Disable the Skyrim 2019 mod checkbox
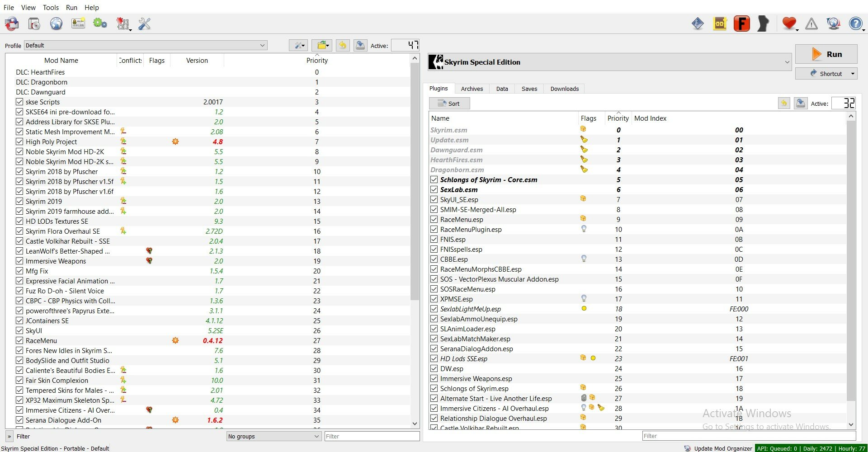This screenshot has height=452, width=868. [19, 202]
